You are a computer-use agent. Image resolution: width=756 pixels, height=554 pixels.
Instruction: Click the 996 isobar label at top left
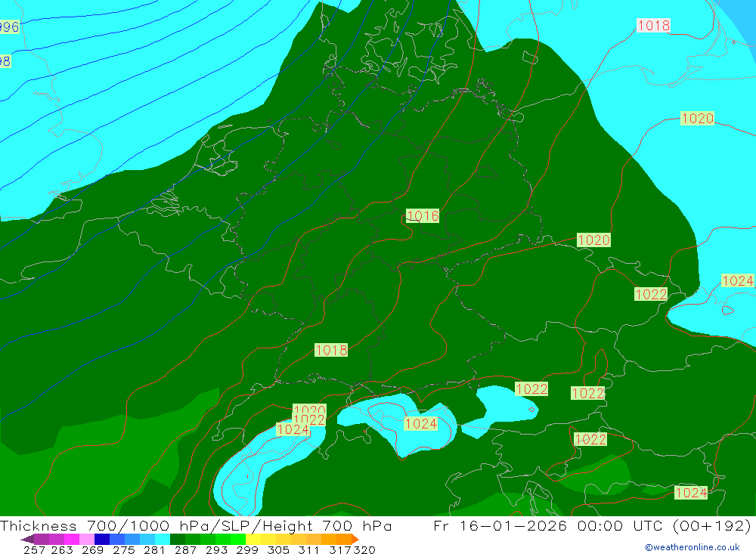[x=8, y=26]
